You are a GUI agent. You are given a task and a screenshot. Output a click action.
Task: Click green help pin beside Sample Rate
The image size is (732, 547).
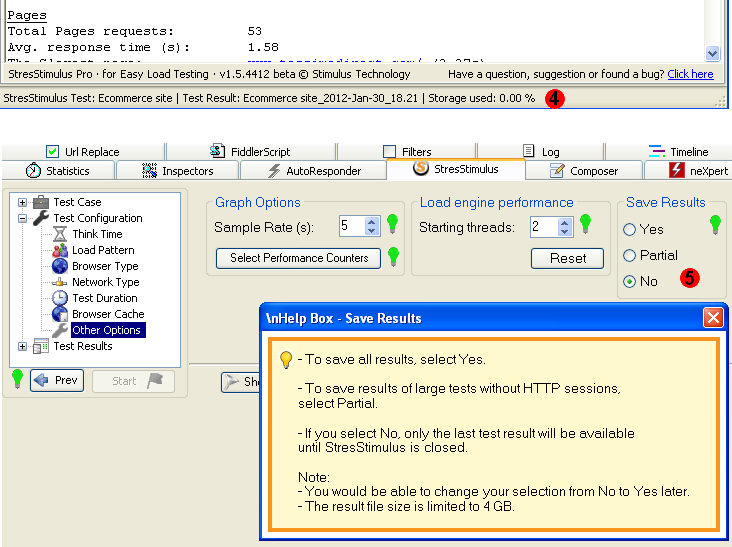[393, 224]
